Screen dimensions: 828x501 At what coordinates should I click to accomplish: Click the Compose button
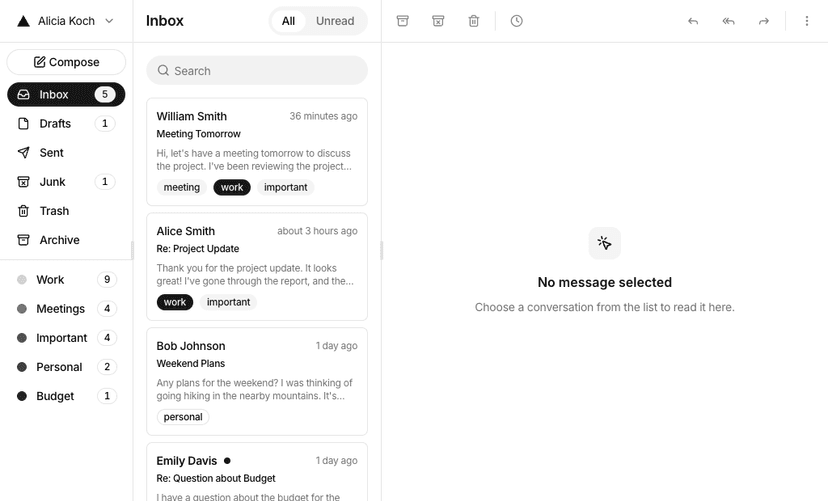pyautogui.click(x=66, y=62)
